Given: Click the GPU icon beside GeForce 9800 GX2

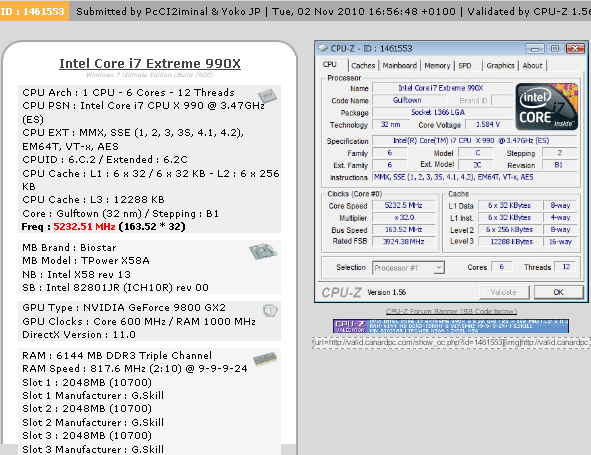Looking at the screenshot, I should [270, 311].
